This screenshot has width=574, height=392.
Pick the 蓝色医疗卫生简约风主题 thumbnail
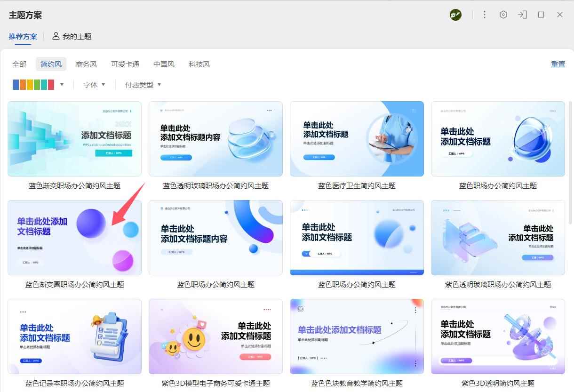357,139
